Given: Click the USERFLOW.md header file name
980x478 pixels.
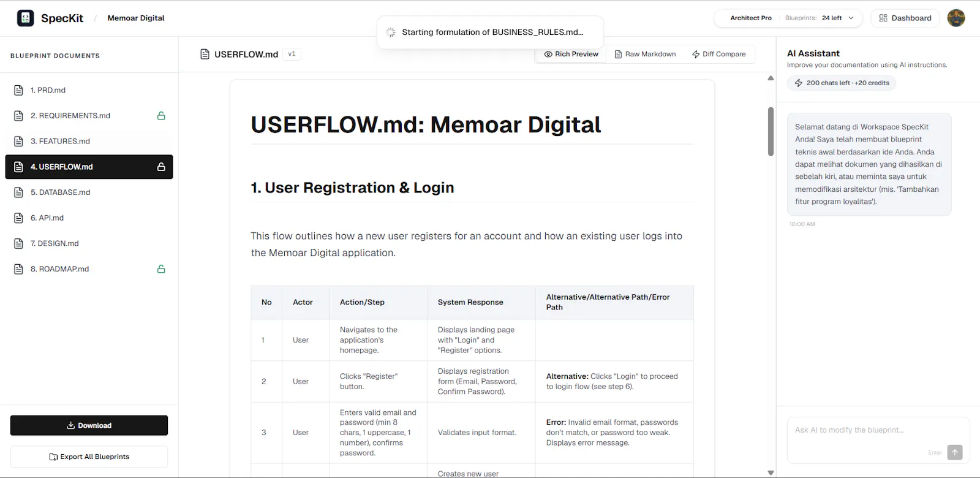Looking at the screenshot, I should [246, 54].
